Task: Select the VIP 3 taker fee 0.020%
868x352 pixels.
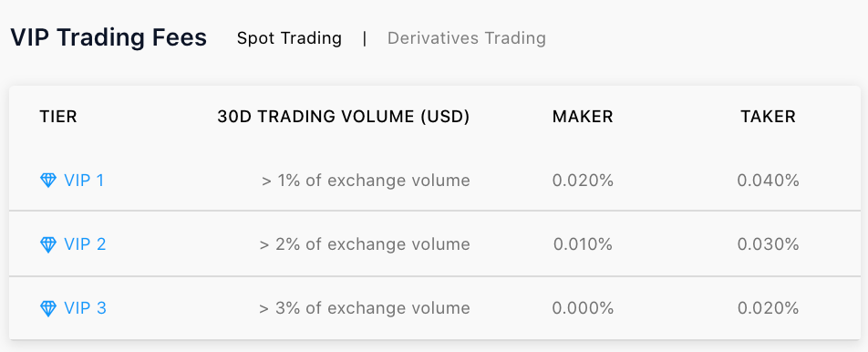Action: pos(768,307)
